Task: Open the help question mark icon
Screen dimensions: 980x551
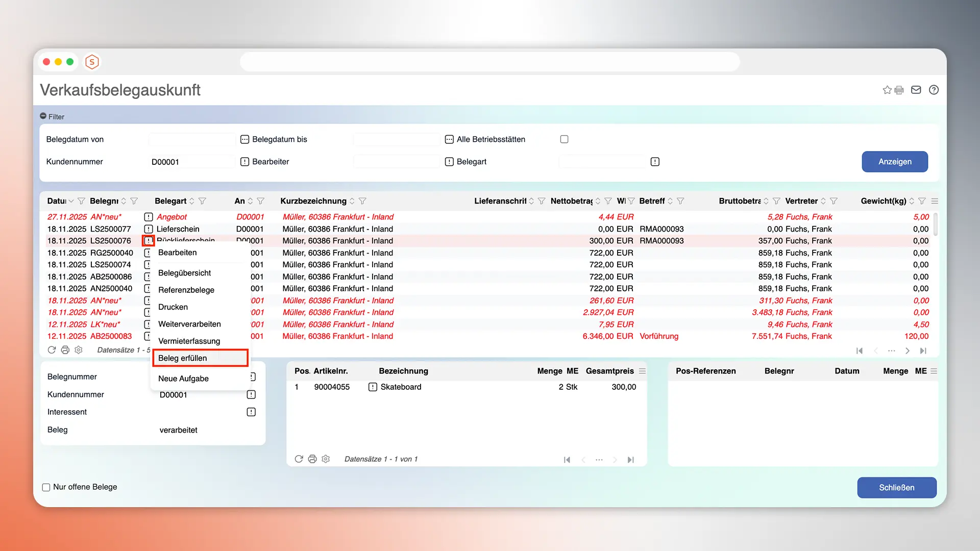Action: point(934,90)
